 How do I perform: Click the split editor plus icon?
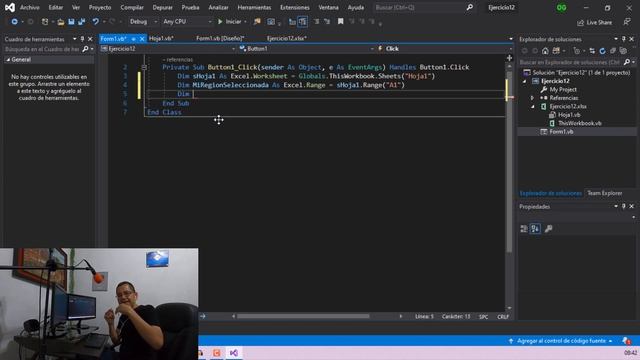pyautogui.click(x=509, y=58)
